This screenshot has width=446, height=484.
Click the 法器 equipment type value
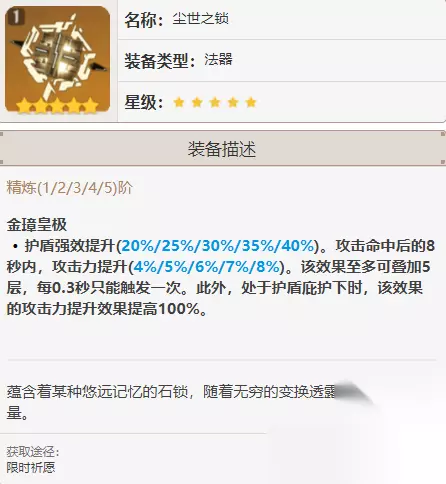(x=218, y=60)
